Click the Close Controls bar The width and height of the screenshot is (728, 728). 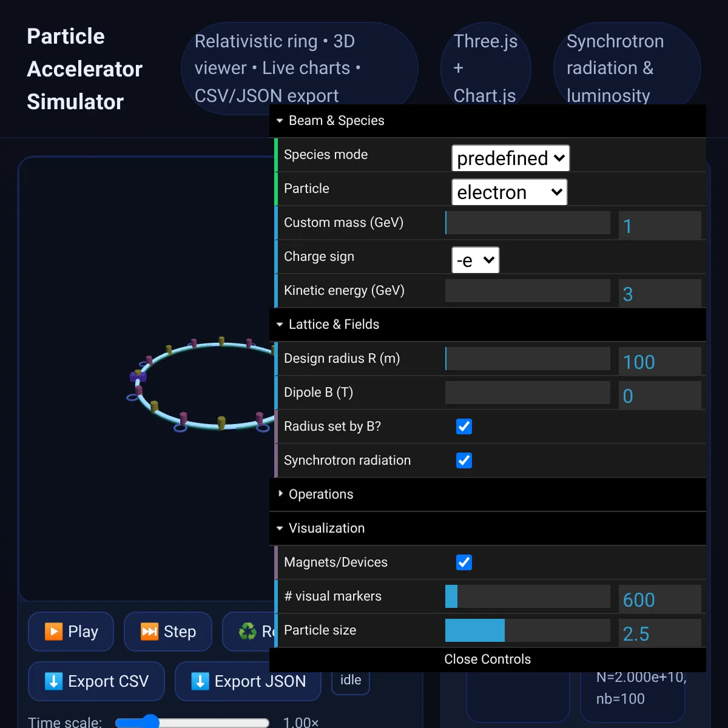click(487, 659)
